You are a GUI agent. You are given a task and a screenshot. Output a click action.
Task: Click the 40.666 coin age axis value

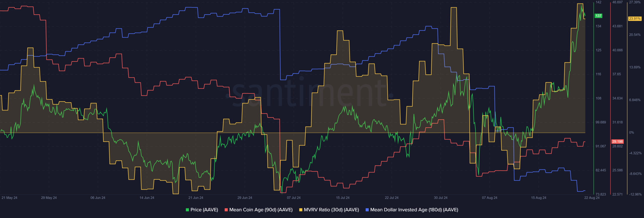click(618, 50)
